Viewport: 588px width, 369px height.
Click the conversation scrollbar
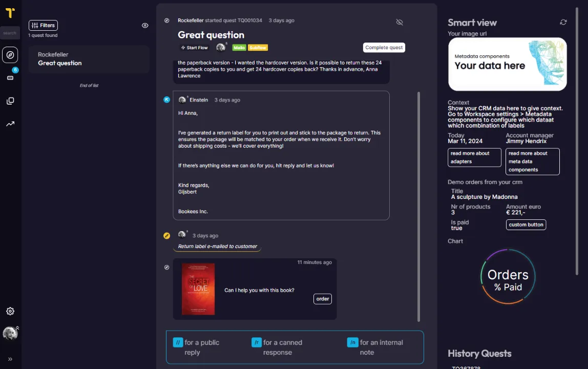[x=418, y=207]
